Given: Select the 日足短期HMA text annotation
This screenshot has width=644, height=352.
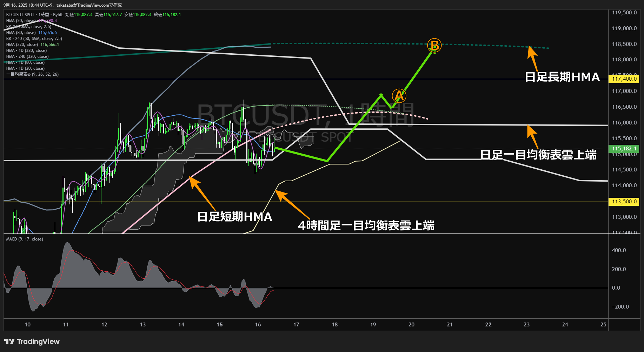Looking at the screenshot, I should [x=235, y=217].
